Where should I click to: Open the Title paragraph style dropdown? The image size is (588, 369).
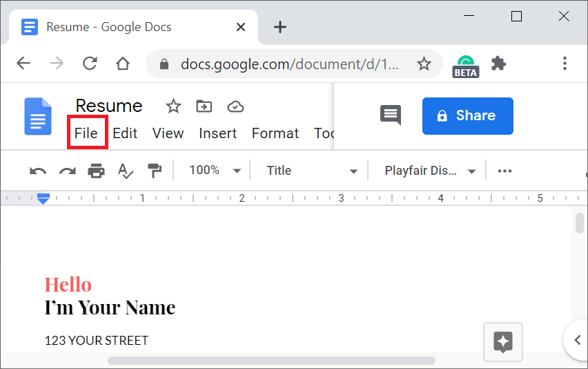[x=311, y=171]
